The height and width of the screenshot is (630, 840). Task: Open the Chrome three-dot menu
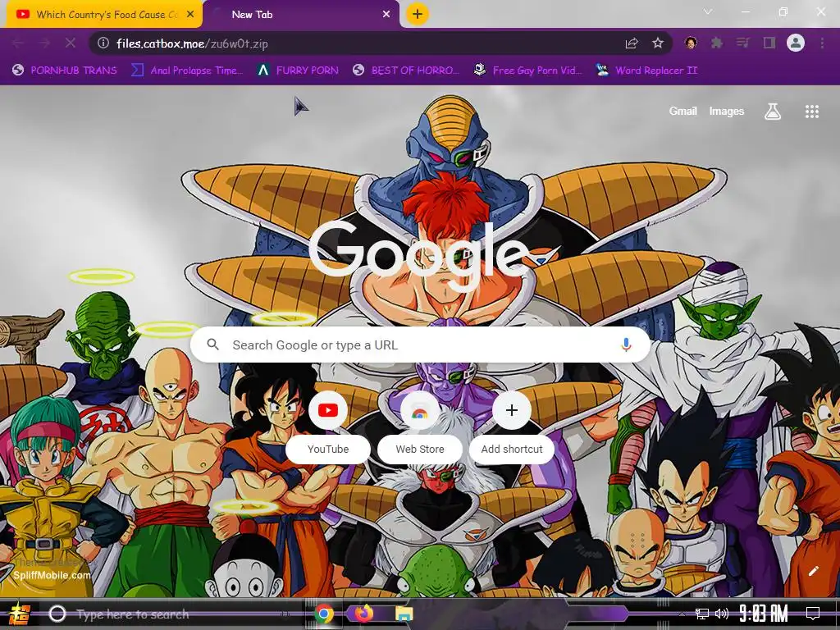822,43
